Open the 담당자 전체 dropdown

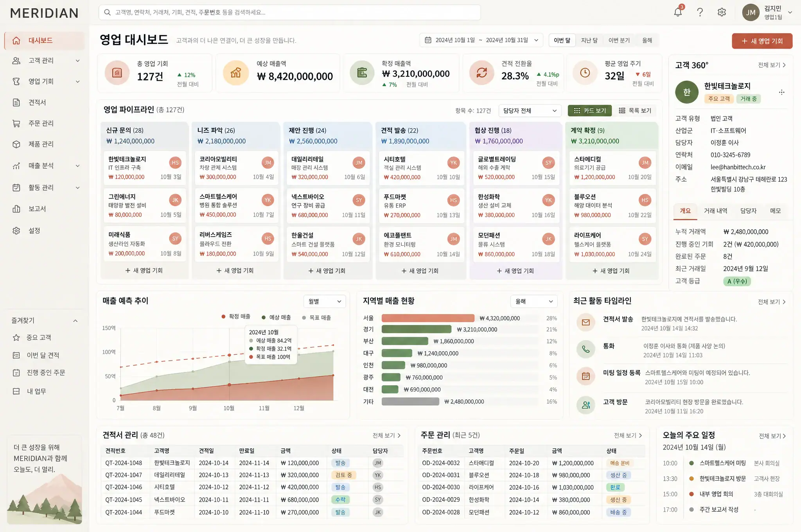click(x=530, y=111)
